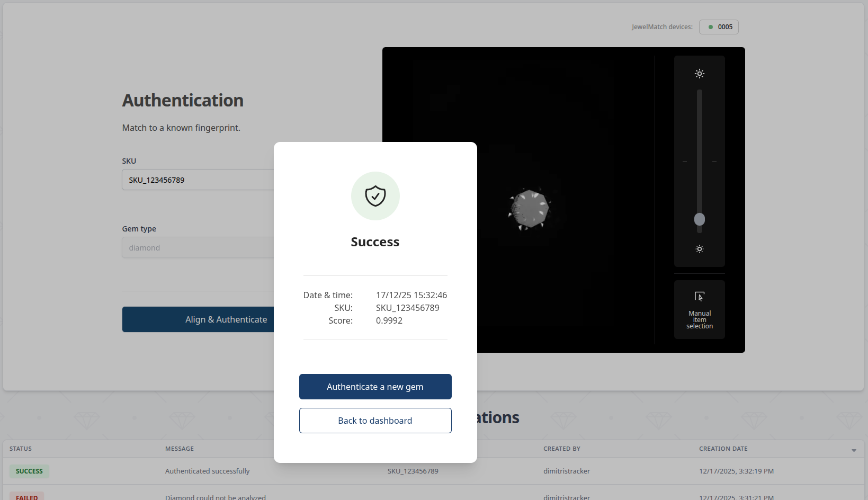Open the Gem type diamond field
Screen dimensions: 868x500
[198, 248]
